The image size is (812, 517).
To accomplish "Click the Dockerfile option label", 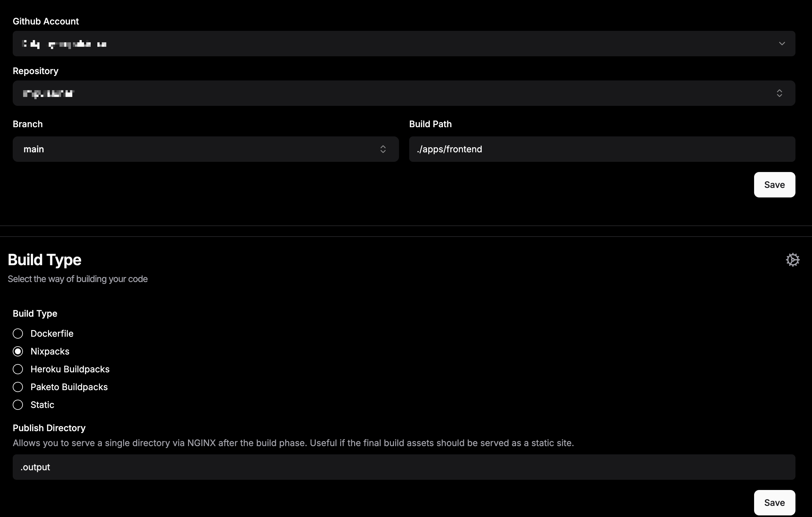I will point(52,334).
